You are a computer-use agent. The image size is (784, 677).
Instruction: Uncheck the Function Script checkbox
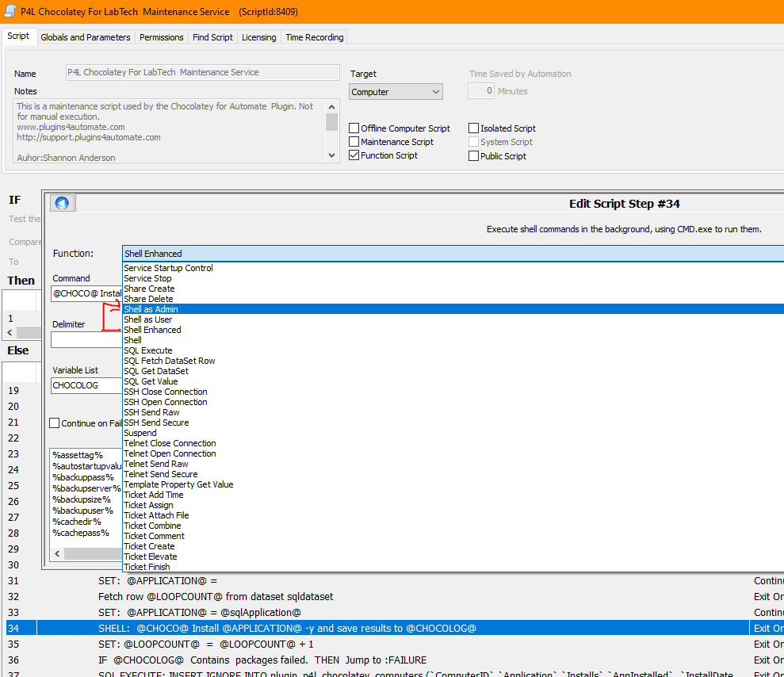pyautogui.click(x=354, y=155)
